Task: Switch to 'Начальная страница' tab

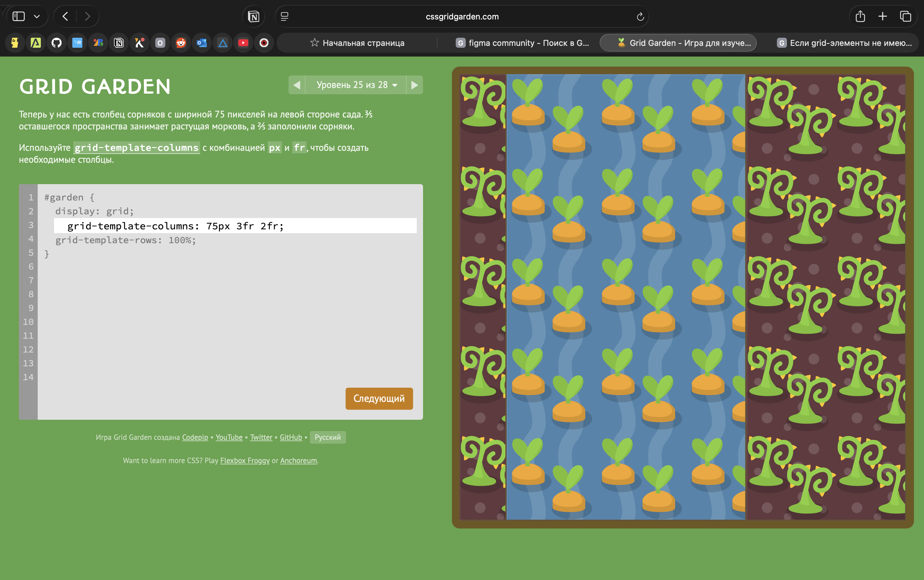Action: (x=357, y=43)
